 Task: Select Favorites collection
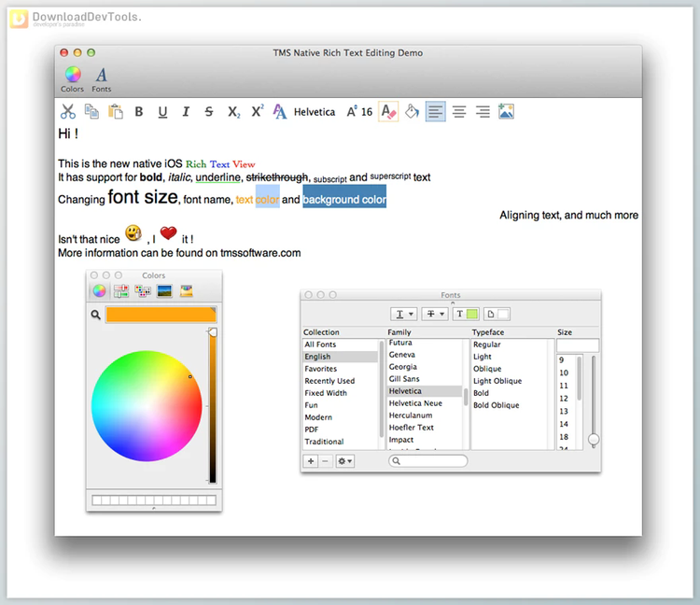(x=340, y=369)
